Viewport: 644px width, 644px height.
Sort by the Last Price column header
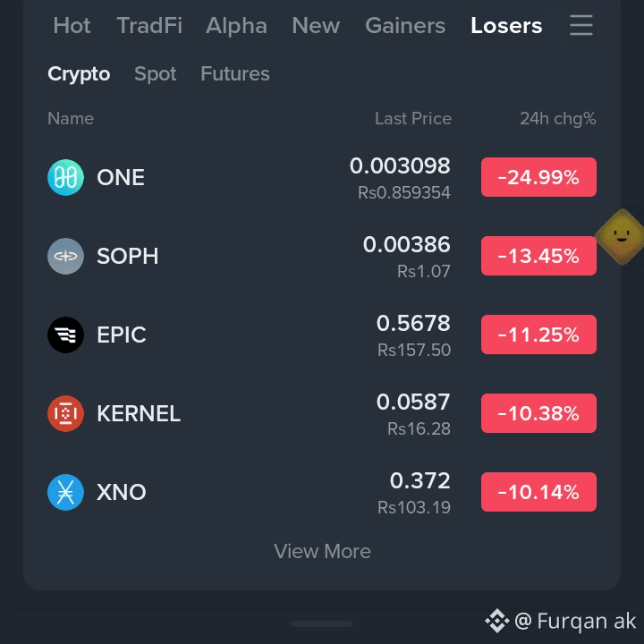412,119
